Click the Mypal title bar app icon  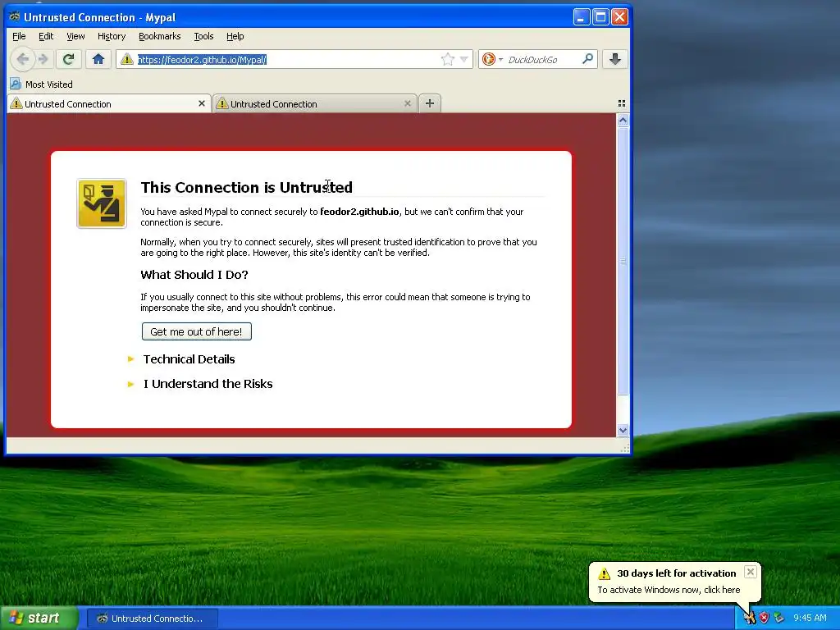pyautogui.click(x=15, y=16)
